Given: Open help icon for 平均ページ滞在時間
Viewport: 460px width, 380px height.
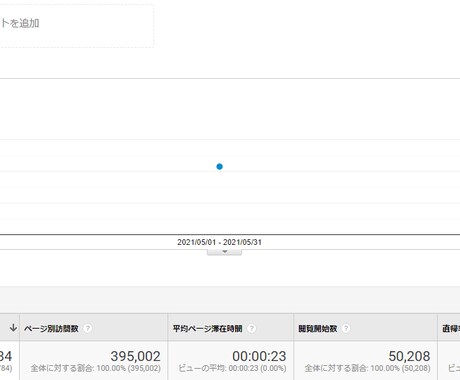Looking at the screenshot, I should tap(252, 328).
